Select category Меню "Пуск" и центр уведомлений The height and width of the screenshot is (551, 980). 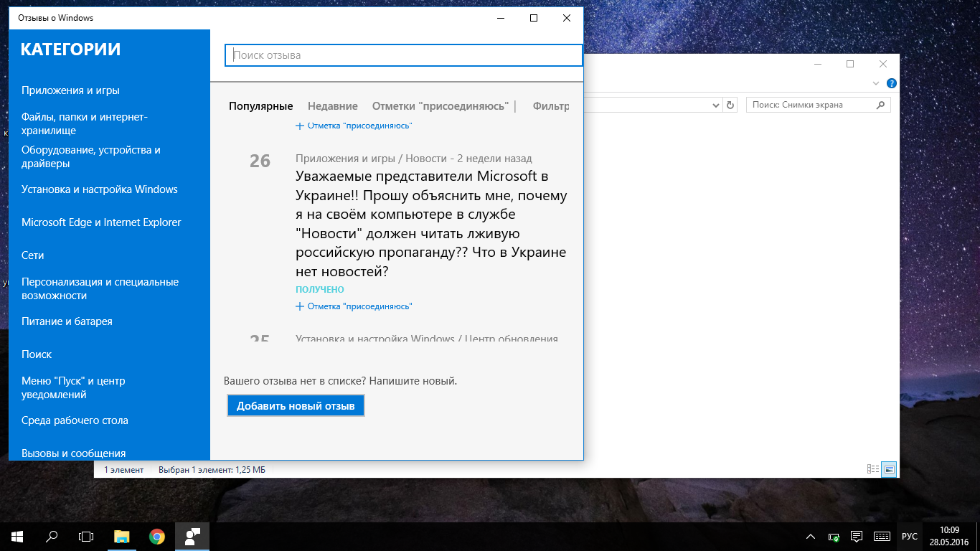[x=73, y=387]
